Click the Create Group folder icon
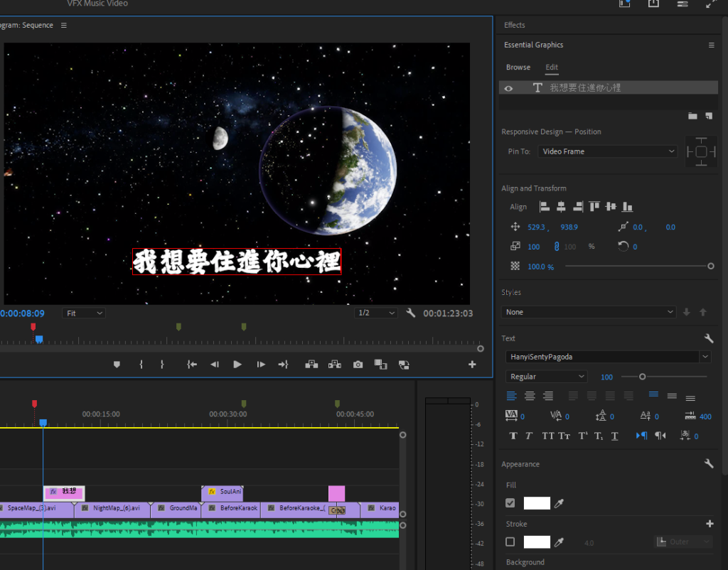 tap(692, 116)
